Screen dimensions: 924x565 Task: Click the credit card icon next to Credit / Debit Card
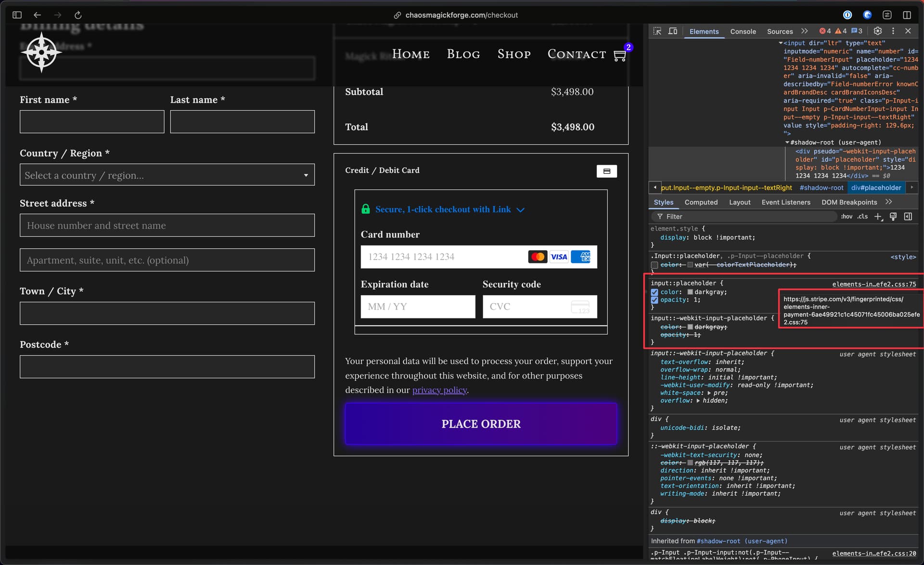click(x=607, y=171)
